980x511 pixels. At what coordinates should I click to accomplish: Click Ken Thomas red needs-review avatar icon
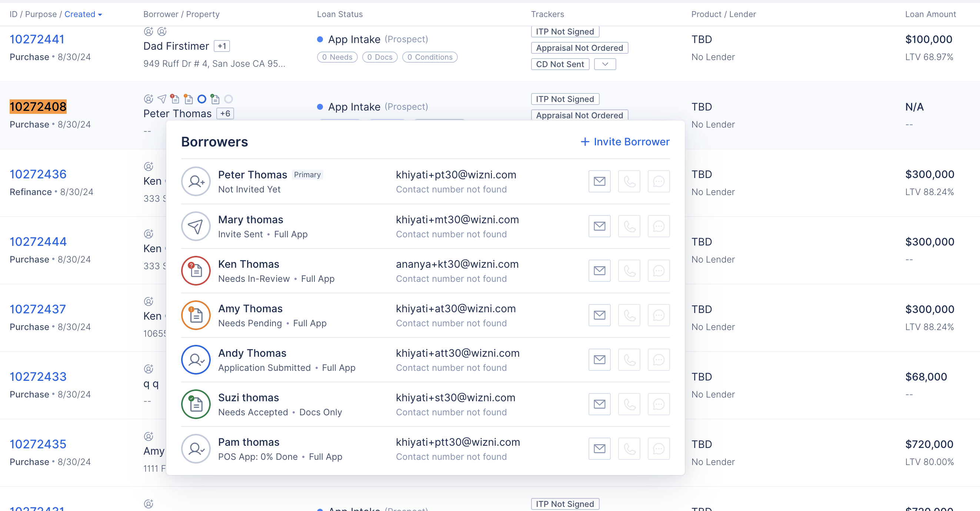(x=196, y=271)
